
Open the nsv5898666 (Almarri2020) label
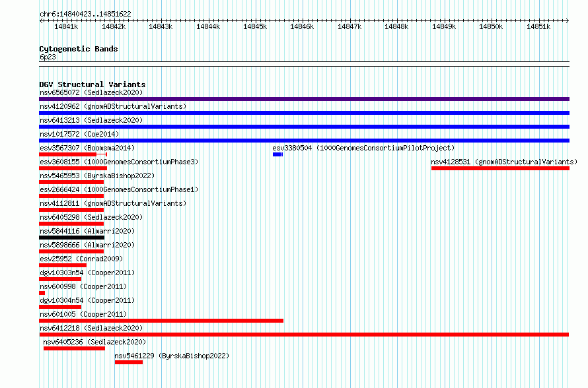point(87,245)
